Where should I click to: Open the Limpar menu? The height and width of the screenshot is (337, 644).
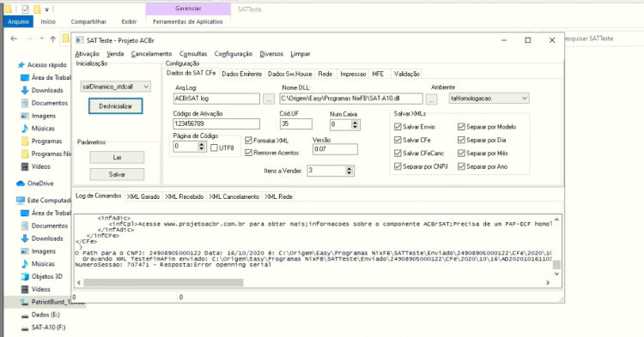point(301,54)
